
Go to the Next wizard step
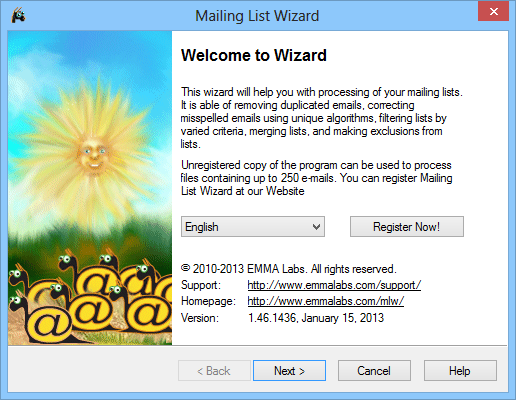289,370
